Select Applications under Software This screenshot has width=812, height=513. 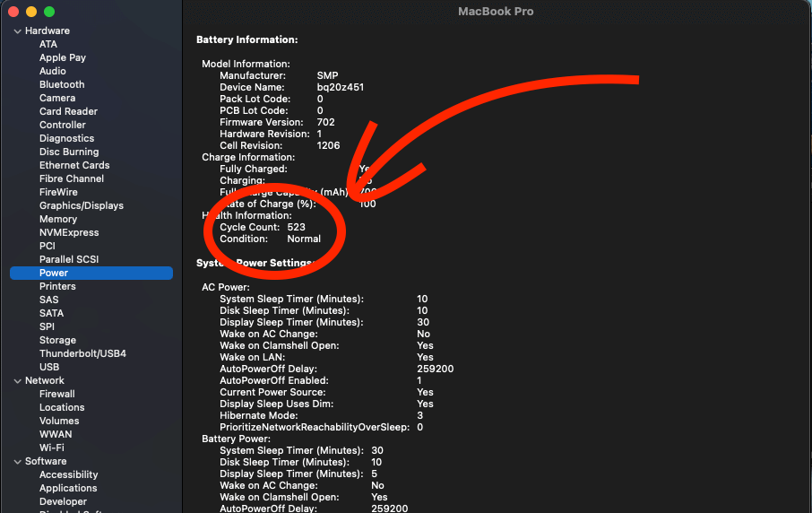[68, 489]
